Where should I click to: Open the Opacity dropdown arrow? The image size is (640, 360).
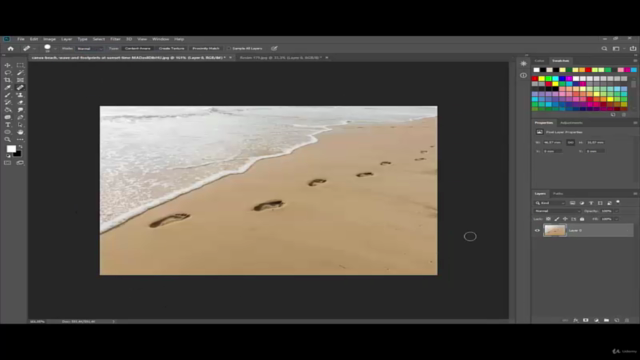coord(616,211)
